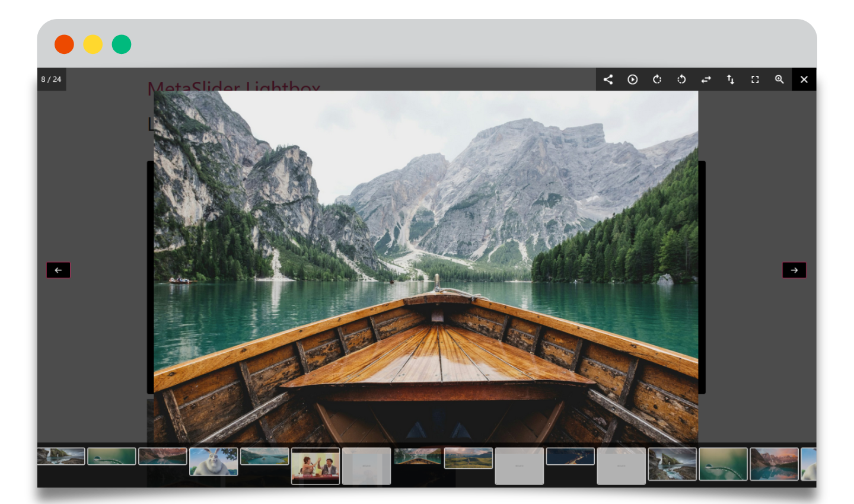The width and height of the screenshot is (854, 504).
Task: Click the green macOS window button
Action: pos(122,44)
